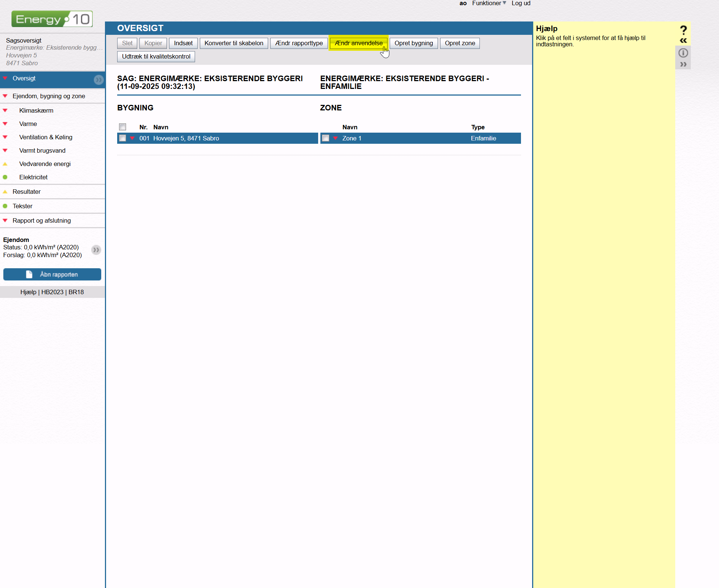Image resolution: width=719 pixels, height=588 pixels.
Task: Click document icon on Åbn rapporten
Action: click(x=29, y=274)
